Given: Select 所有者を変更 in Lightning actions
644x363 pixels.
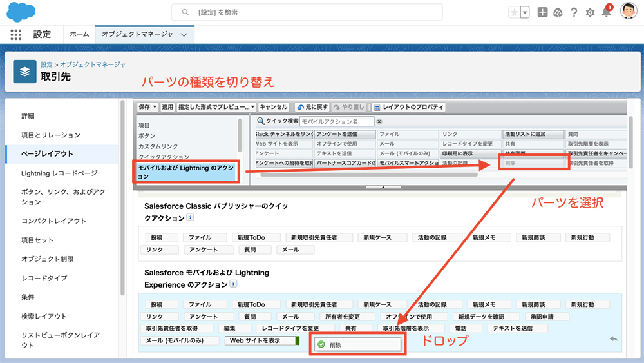Looking at the screenshot, I should click(x=348, y=317).
